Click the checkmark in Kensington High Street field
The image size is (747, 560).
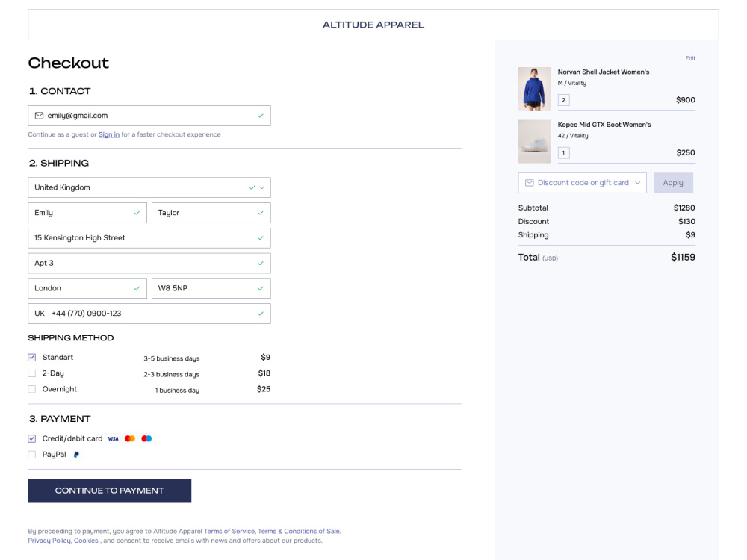pyautogui.click(x=261, y=238)
